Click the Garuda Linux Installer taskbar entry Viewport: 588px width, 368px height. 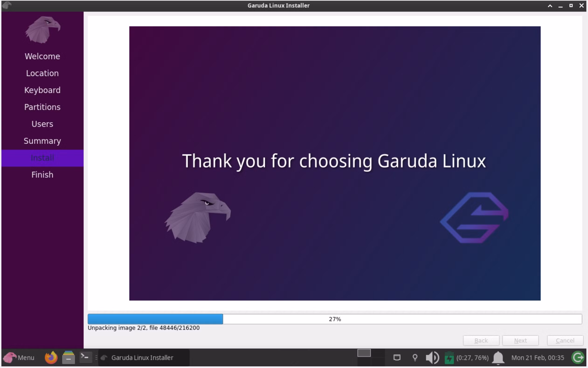coord(144,358)
